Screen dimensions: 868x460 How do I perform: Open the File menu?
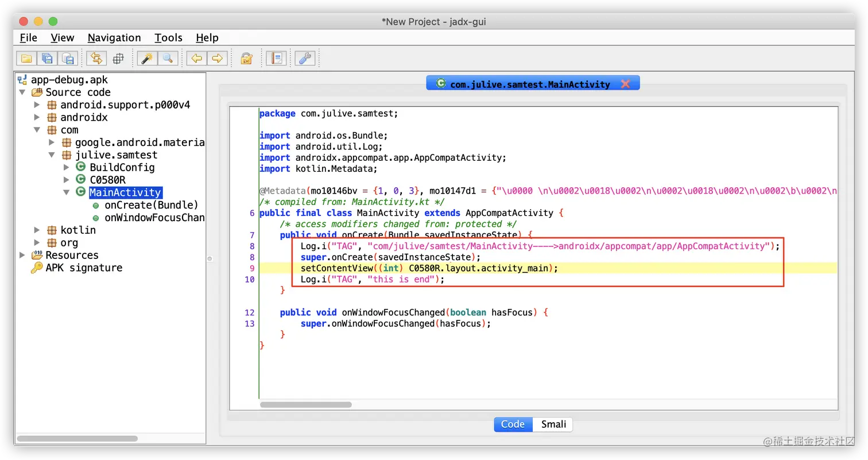[28, 38]
